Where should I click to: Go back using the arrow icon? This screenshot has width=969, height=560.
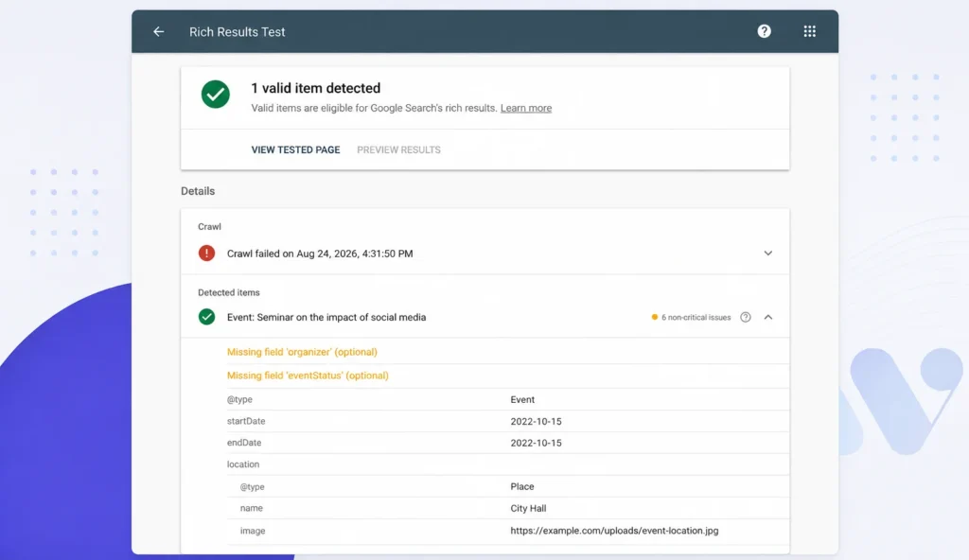[x=159, y=31]
